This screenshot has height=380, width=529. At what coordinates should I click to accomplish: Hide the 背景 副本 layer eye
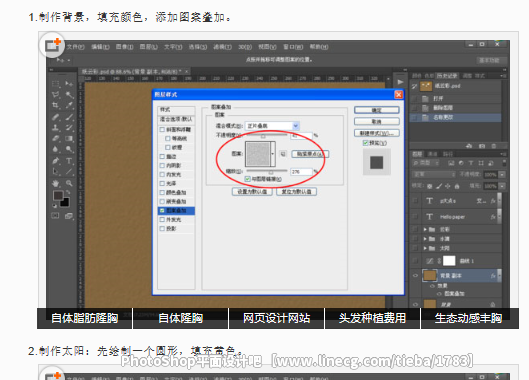415,276
